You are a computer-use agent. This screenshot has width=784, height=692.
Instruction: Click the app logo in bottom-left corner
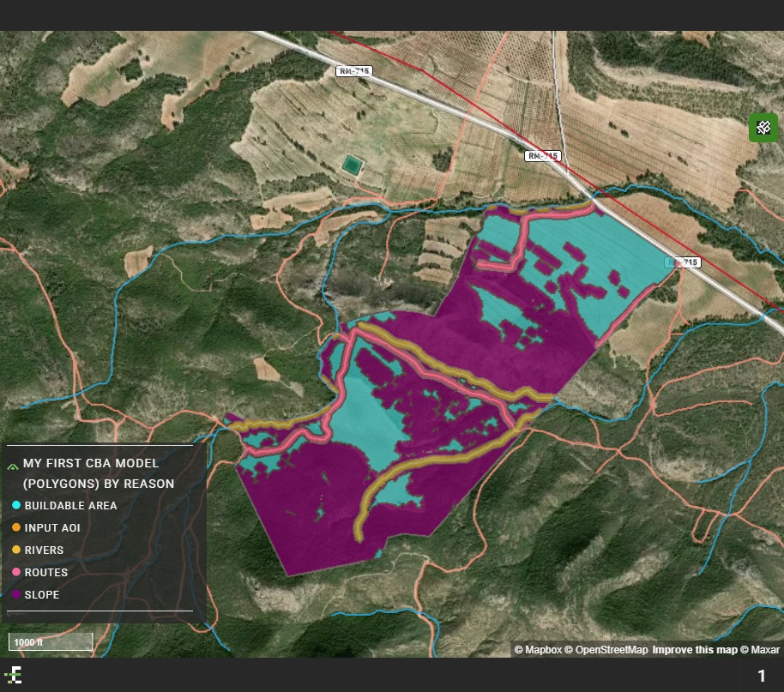click(x=14, y=675)
